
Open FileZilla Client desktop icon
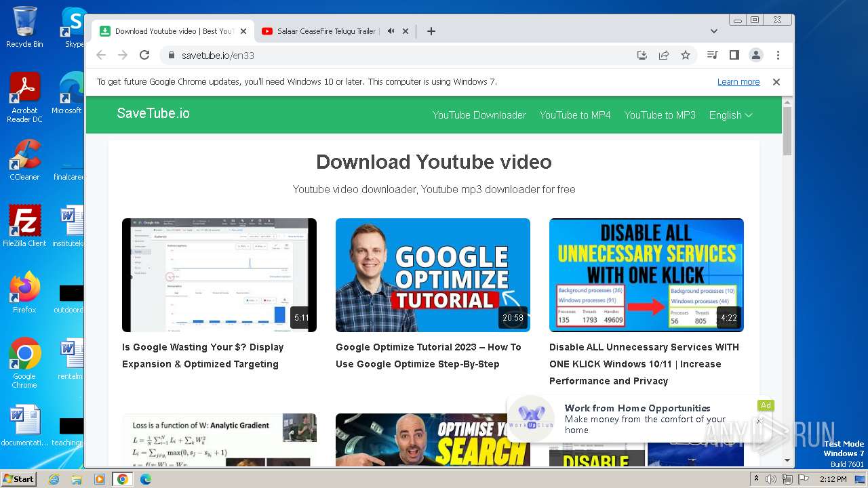point(24,226)
